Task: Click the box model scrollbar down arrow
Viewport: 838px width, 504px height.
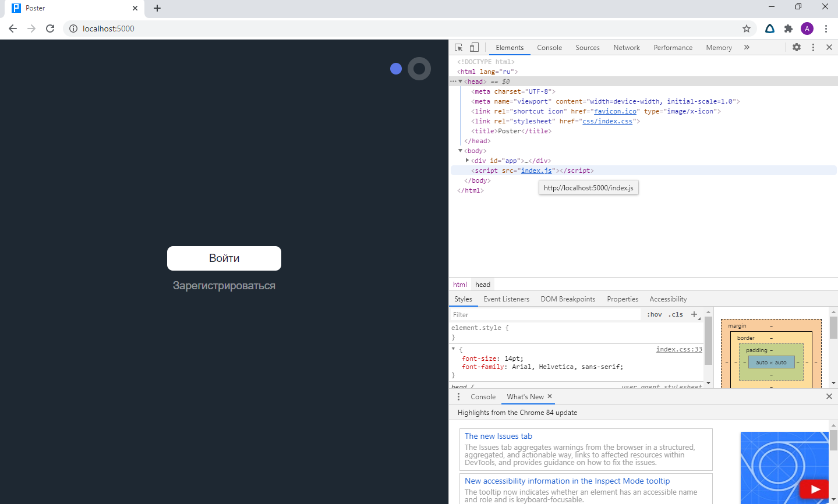Action: pyautogui.click(x=833, y=383)
